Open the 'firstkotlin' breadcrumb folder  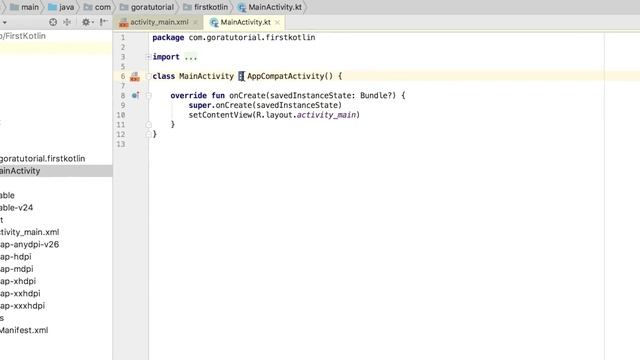pos(205,7)
